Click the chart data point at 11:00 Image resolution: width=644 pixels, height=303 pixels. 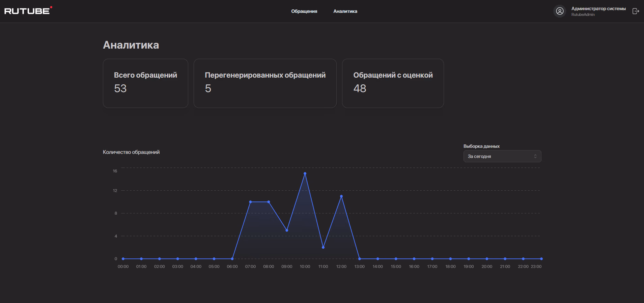tap(323, 247)
